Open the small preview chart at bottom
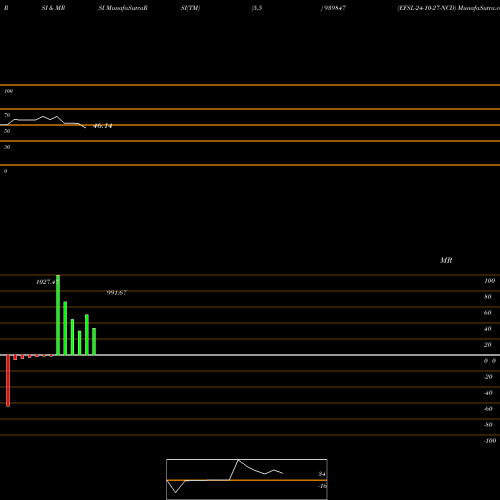The height and width of the screenshot is (500, 500). click(x=247, y=479)
